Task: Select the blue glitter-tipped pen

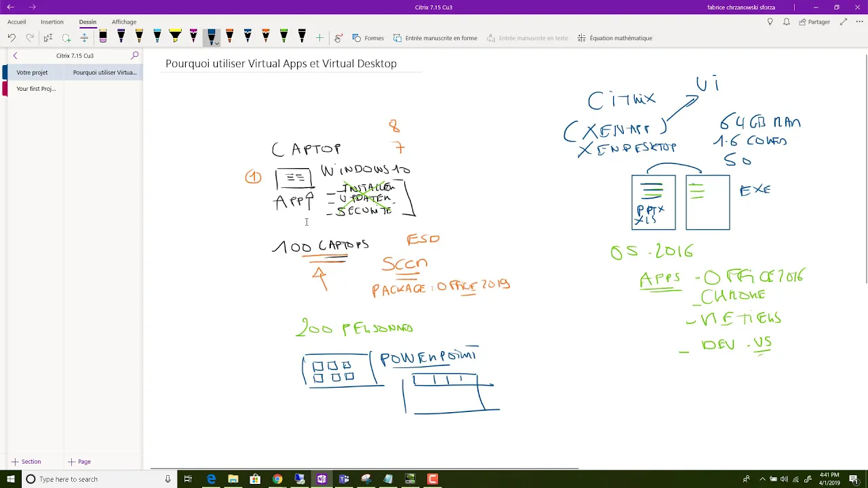Action: point(248,37)
